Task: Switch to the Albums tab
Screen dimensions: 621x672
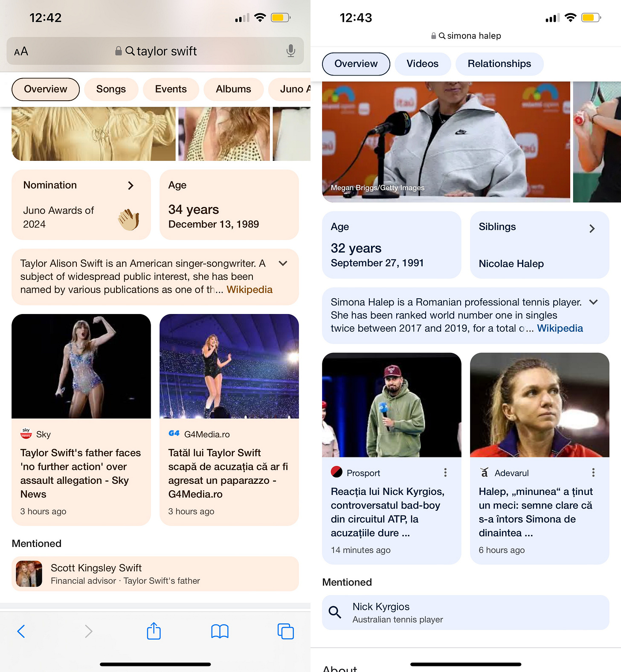Action: click(233, 89)
